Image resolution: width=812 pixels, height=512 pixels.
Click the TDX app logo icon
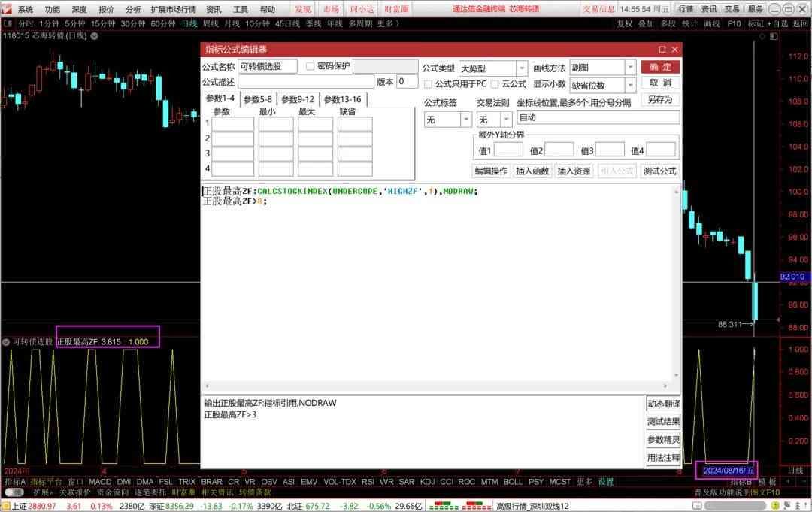[8, 9]
